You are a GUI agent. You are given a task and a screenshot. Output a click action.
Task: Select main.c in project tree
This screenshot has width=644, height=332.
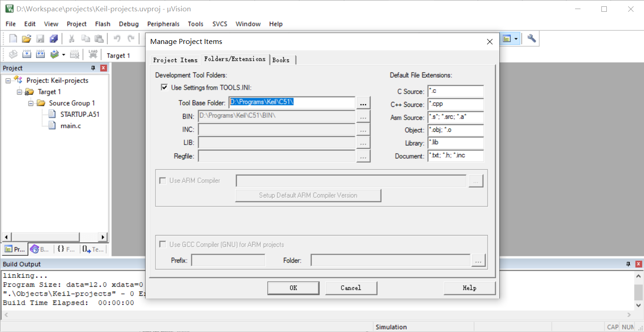71,126
